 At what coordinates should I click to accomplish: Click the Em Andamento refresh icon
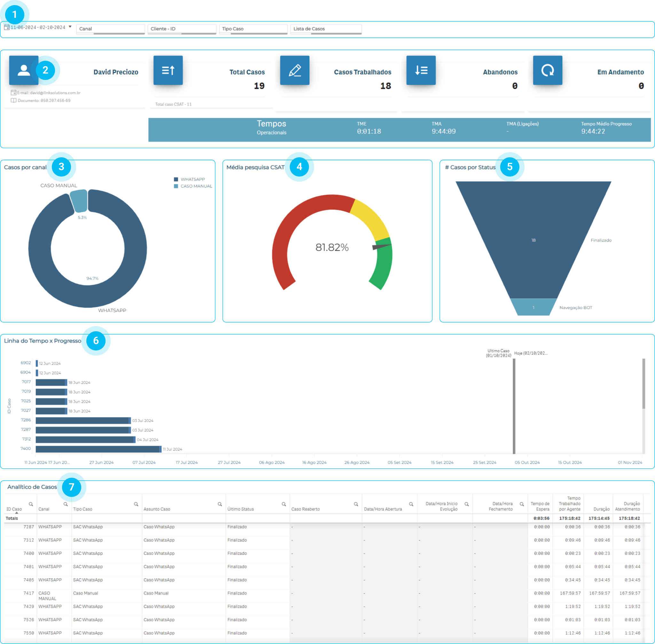tap(547, 70)
